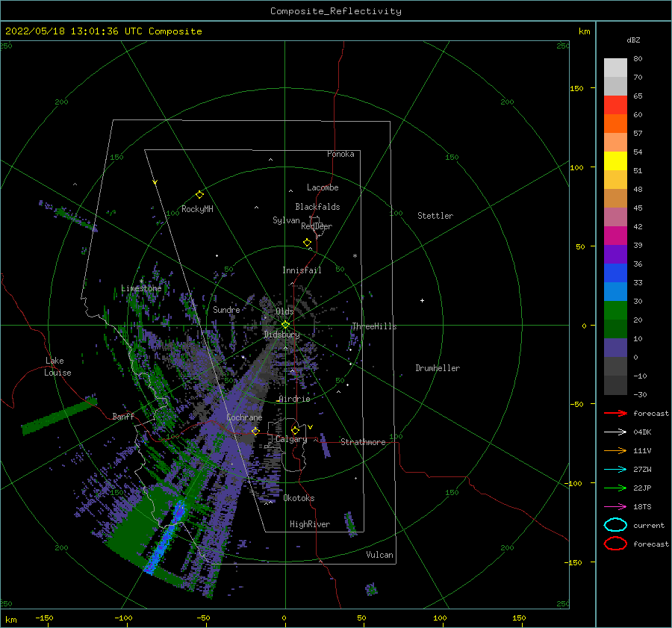Click the purple 10 dBZ color swatch

click(615, 347)
